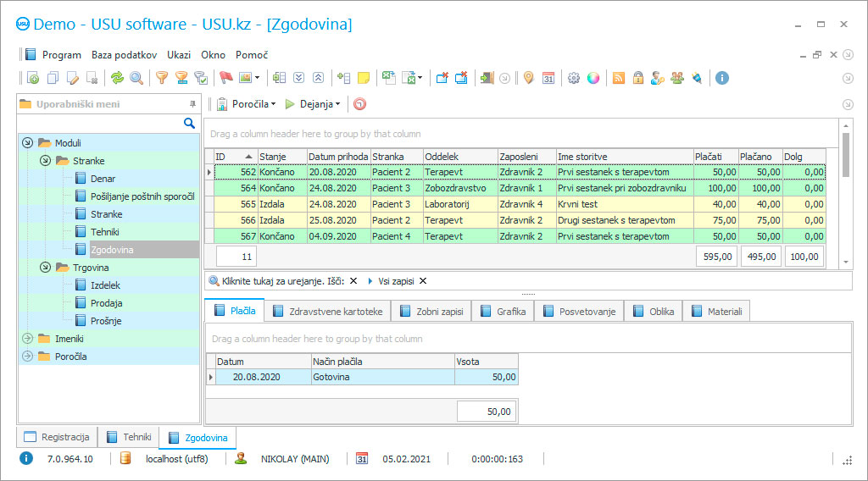Collapse the Moduli tree node
Viewport: 868px width, 481px height.
tap(27, 143)
